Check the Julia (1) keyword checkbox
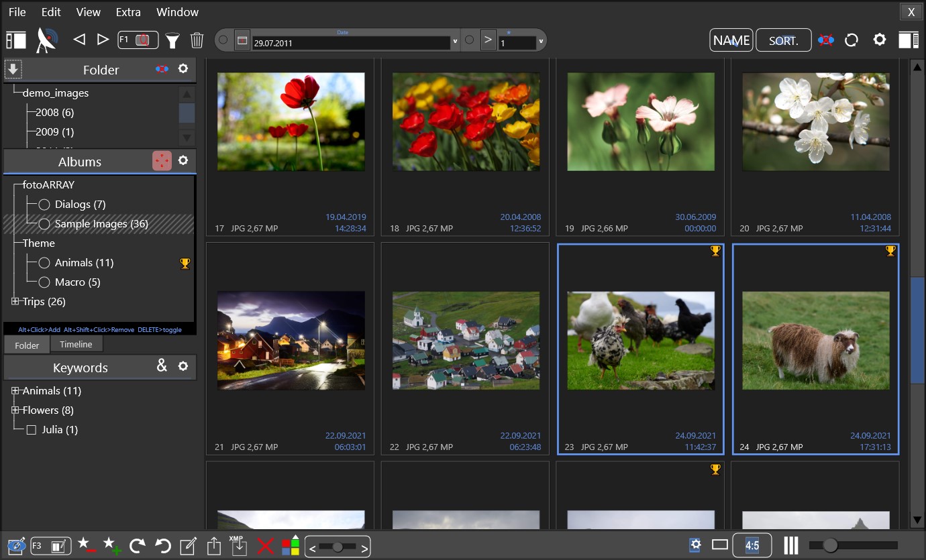 click(31, 430)
